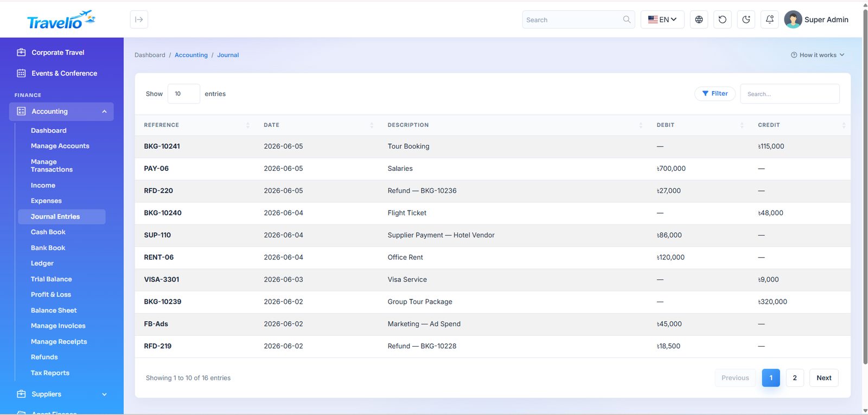The height and width of the screenshot is (415, 868).
Task: Click the Travelio logo
Action: (61, 20)
